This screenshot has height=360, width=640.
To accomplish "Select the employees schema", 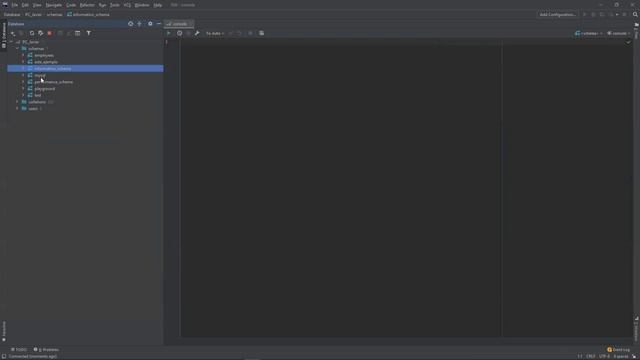I will 44,56.
